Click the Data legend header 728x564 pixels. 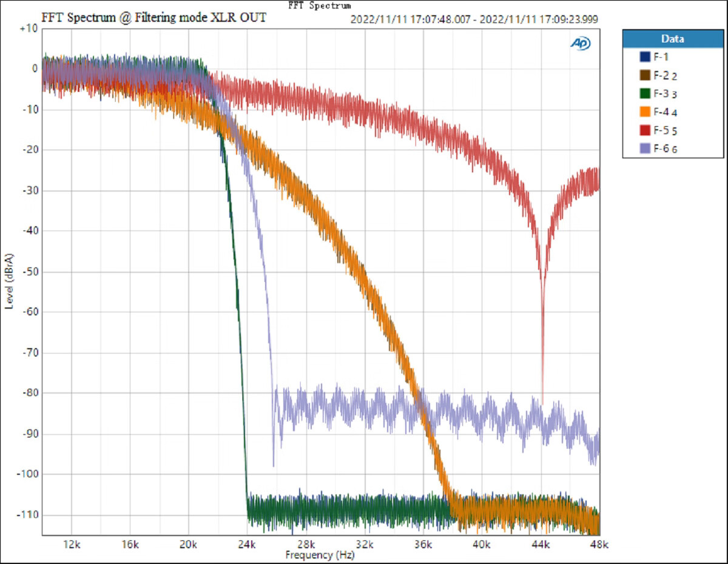pos(672,39)
